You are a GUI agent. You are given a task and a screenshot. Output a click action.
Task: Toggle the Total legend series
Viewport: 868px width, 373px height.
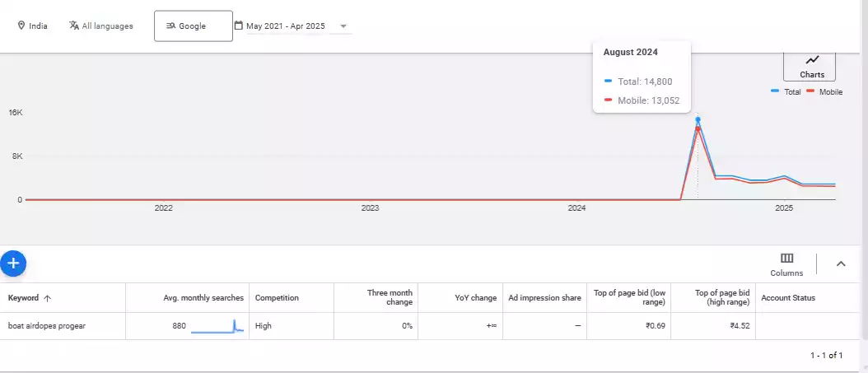tap(786, 91)
